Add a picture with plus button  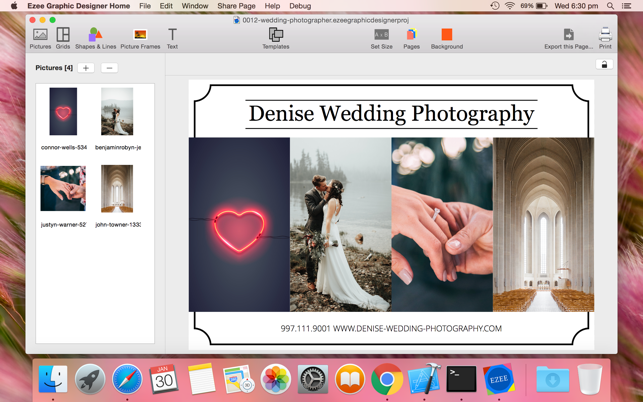pyautogui.click(x=86, y=68)
